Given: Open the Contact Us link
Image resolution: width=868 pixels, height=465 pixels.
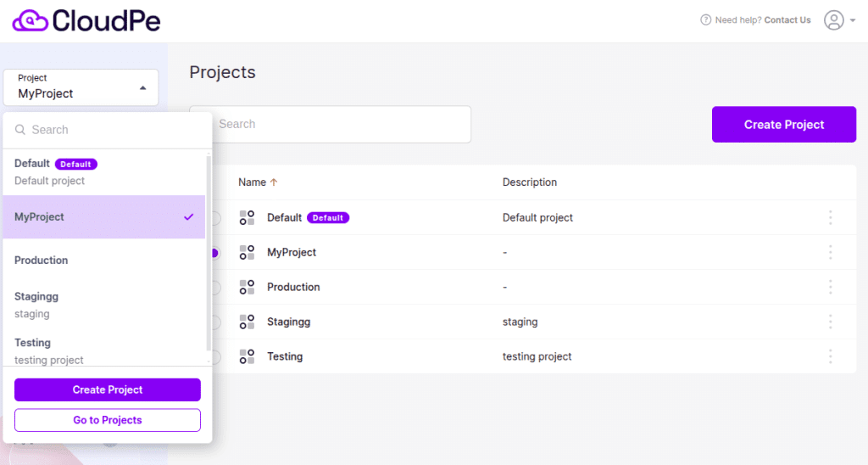Looking at the screenshot, I should pyautogui.click(x=787, y=20).
